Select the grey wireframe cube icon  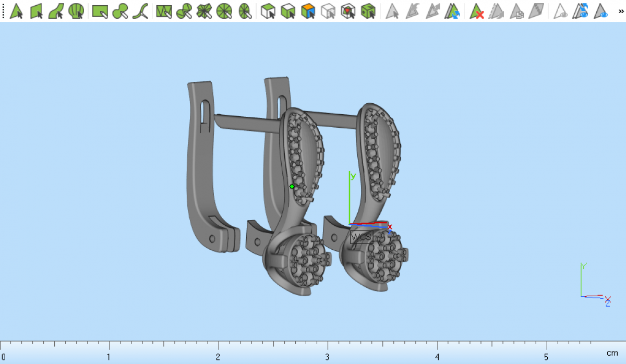(328, 11)
